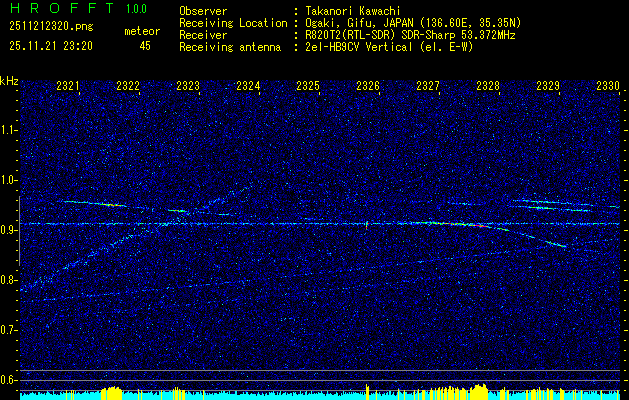Select the antenna text 2el-HB9CV Vertical

[359, 47]
